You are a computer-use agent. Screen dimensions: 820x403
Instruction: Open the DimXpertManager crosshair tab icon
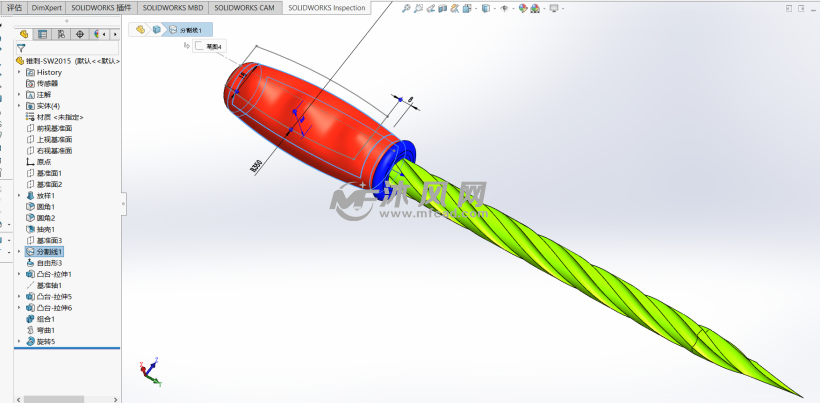(x=80, y=34)
